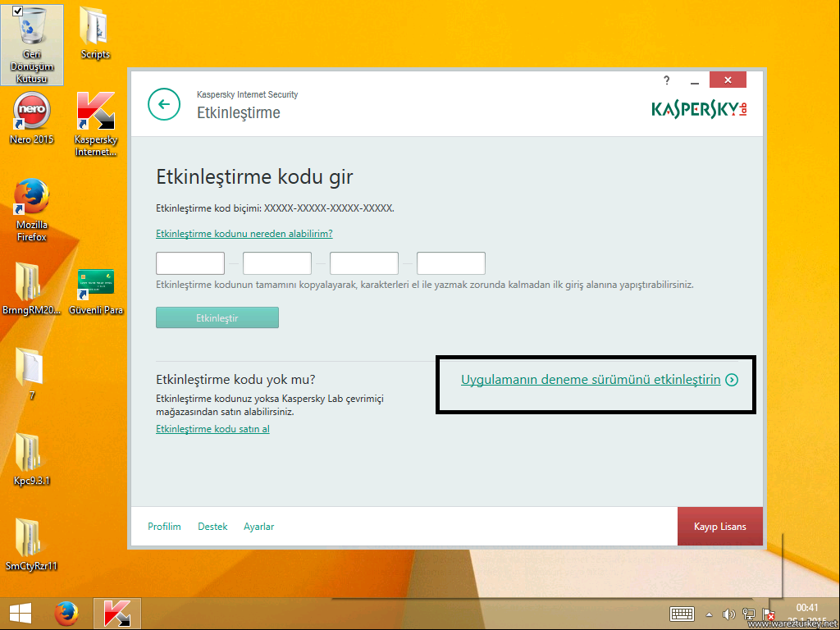Select the Güvenli Para desktop icon
The width and height of the screenshot is (840, 630).
pos(96,284)
